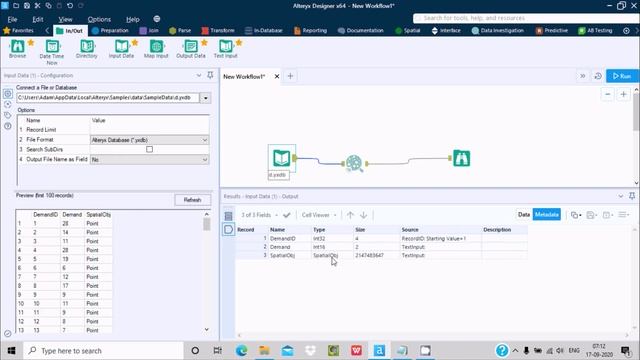
Task: Click the globe icon in menu bar
Action: pyautogui.click(x=157, y=19)
